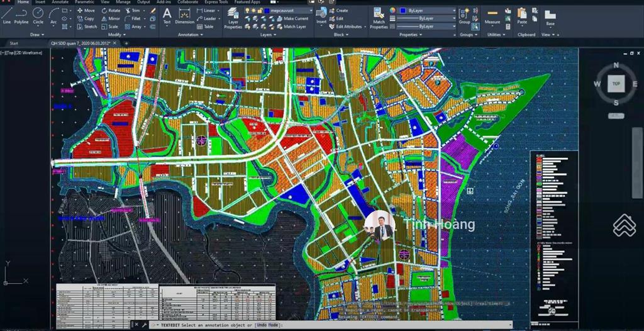Select the Dimension tool
Viewport: 644px width, 331px height.
tap(184, 16)
